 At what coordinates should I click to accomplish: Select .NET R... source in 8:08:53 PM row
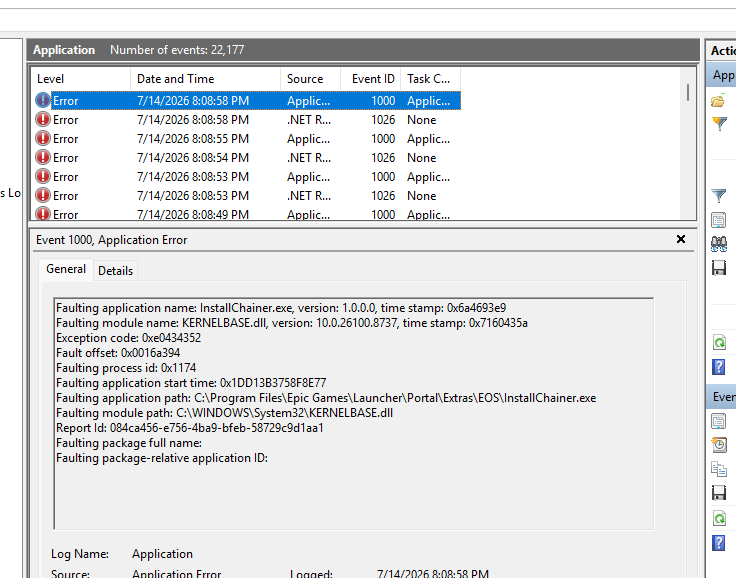click(x=309, y=196)
